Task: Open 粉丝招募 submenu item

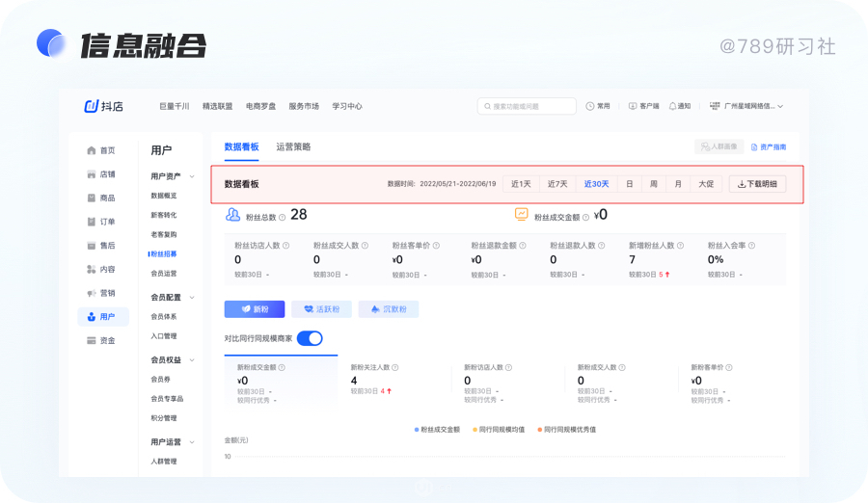Action: point(164,254)
